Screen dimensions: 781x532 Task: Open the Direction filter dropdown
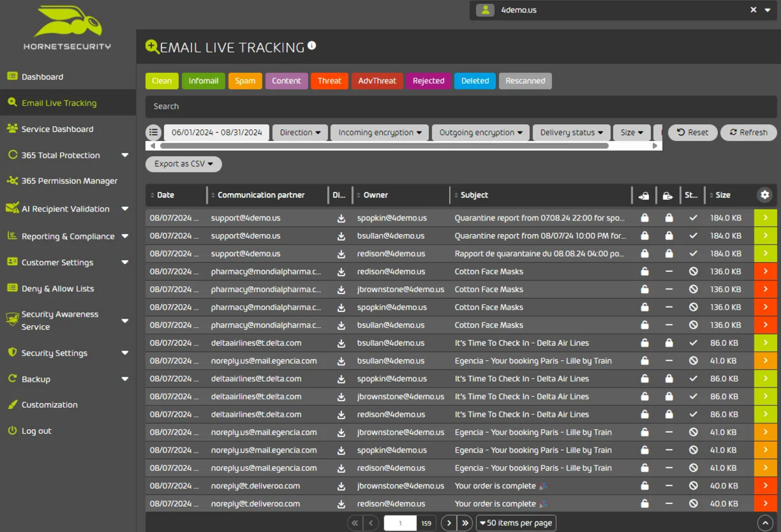(x=299, y=132)
